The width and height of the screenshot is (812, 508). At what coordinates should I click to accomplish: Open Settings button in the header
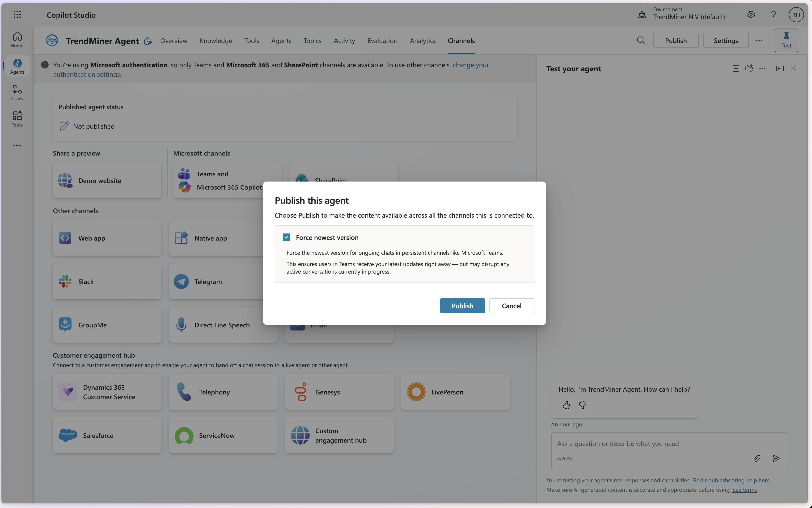(726, 40)
